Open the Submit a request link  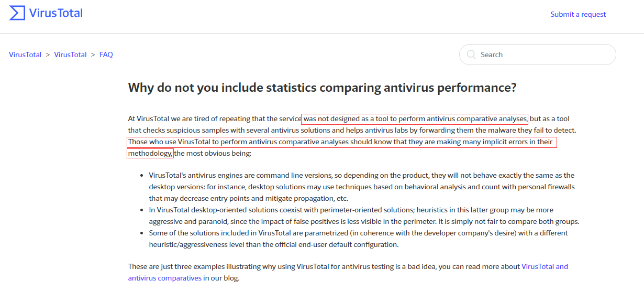(x=578, y=14)
